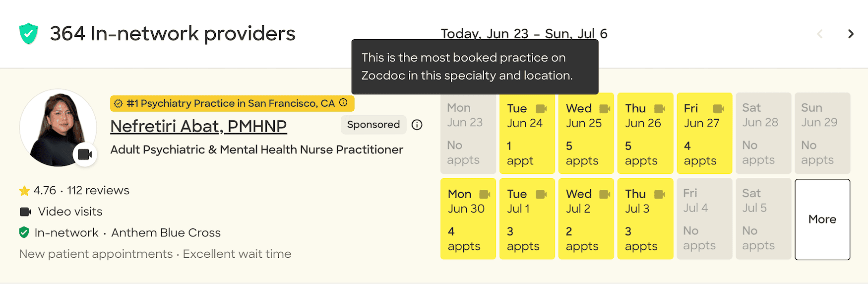This screenshot has height=296, width=868.
Task: Click the yellow star rating icon
Action: tap(24, 190)
